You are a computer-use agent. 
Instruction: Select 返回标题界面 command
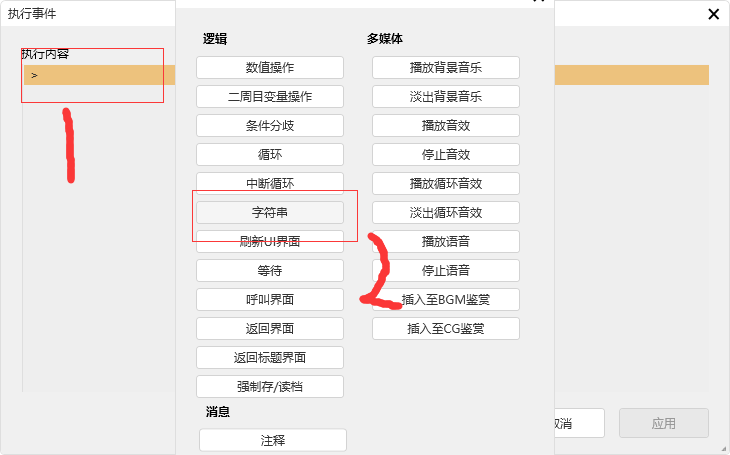point(270,357)
